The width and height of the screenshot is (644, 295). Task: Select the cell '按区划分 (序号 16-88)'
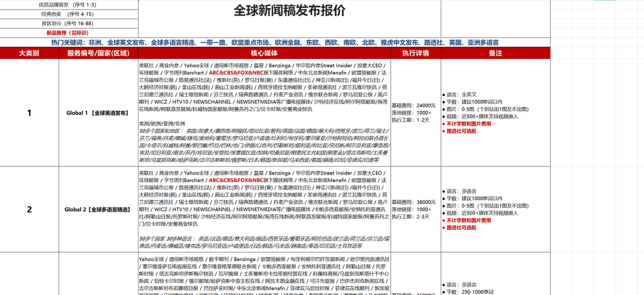pyautogui.click(x=68, y=24)
